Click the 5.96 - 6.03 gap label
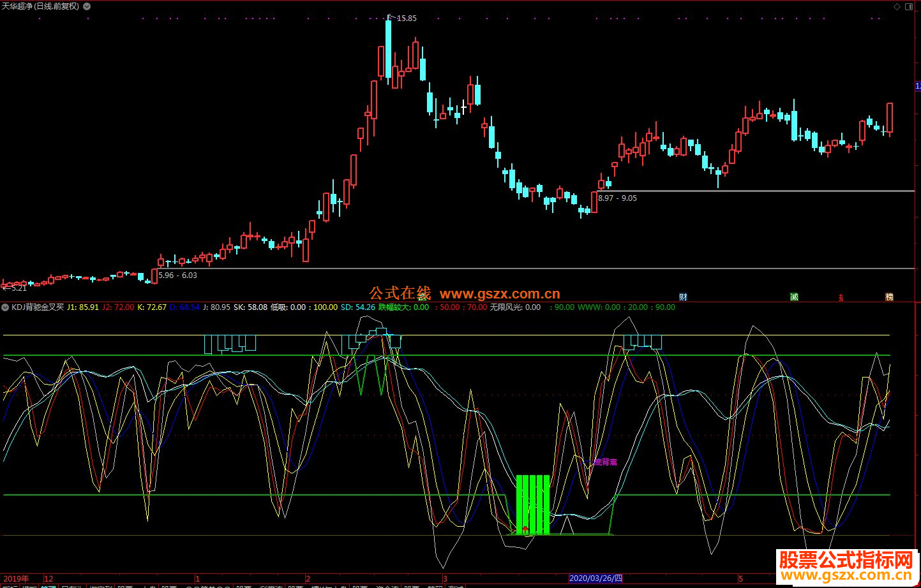This screenshot has width=921, height=588. 178,276
